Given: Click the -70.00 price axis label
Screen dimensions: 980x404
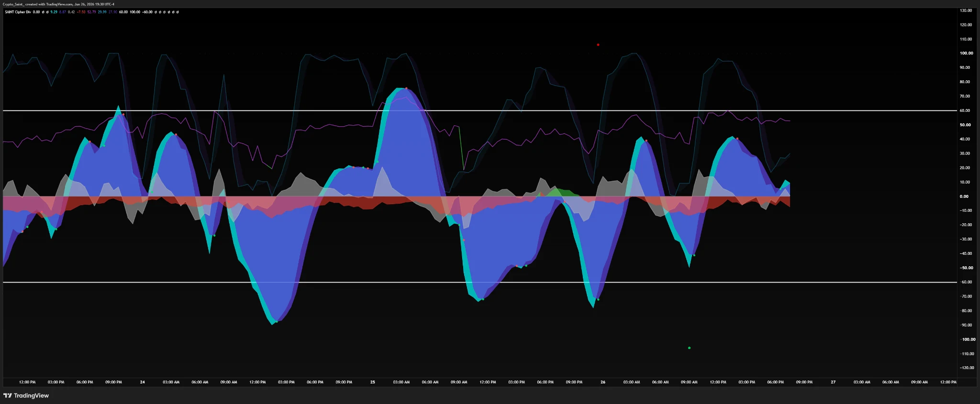Looking at the screenshot, I should (966, 296).
